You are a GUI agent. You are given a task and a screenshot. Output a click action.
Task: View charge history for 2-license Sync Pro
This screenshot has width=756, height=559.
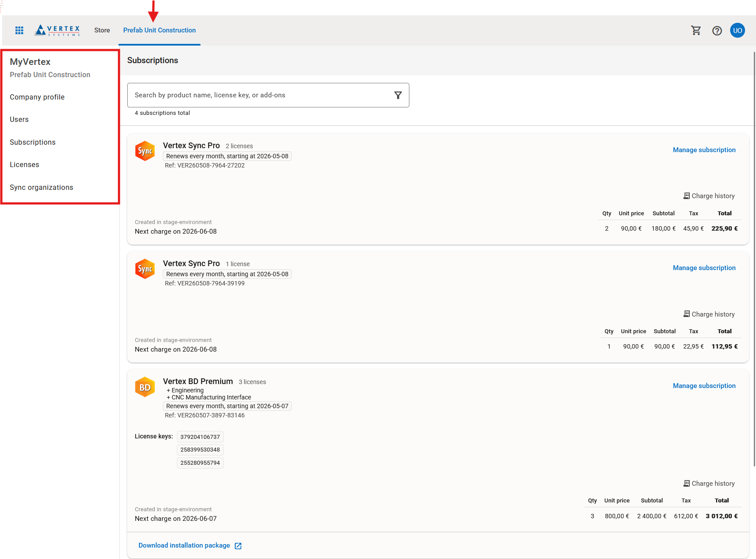click(x=709, y=196)
